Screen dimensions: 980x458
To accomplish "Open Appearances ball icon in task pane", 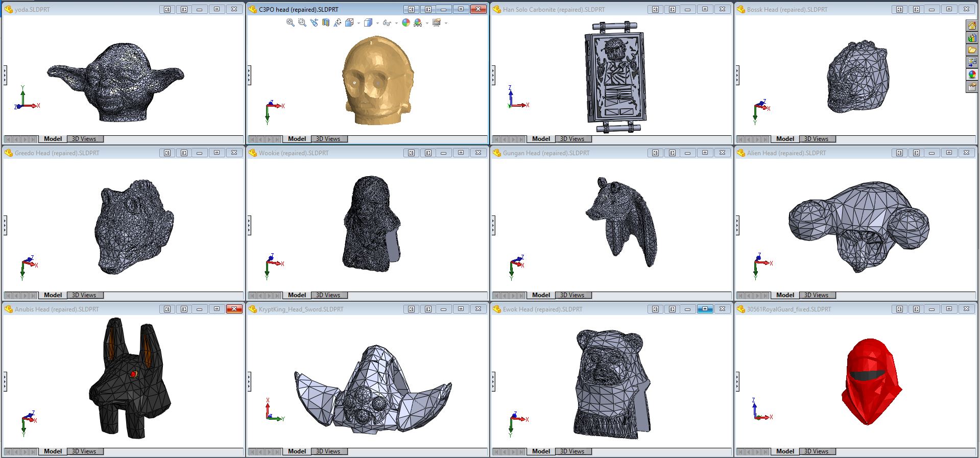I will (x=972, y=75).
